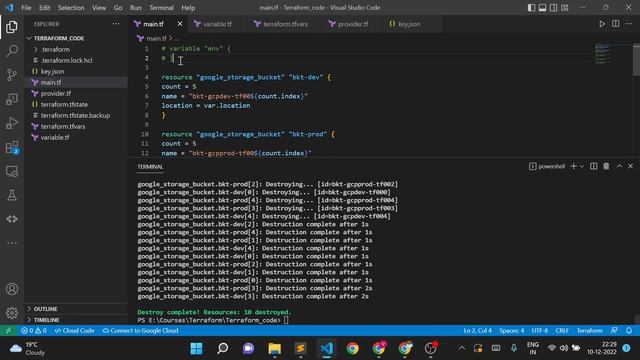This screenshot has width=640, height=360.
Task: Close the main.tf tab
Action: pyautogui.click(x=180, y=24)
